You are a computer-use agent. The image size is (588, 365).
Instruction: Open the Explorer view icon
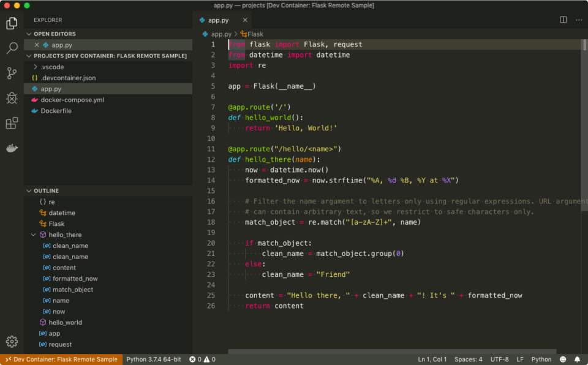[x=12, y=23]
